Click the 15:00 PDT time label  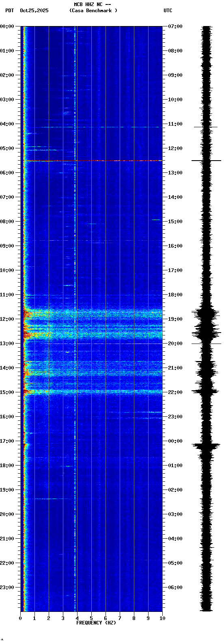7,392
